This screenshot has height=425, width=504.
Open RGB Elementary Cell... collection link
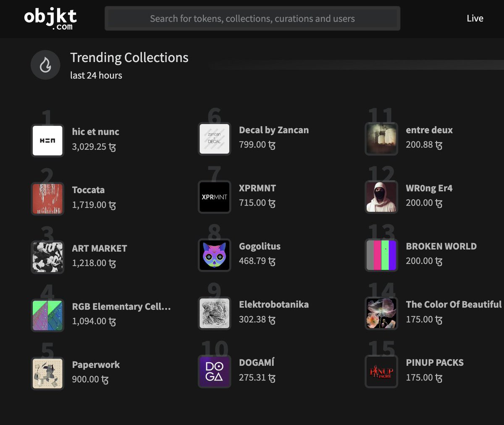(x=121, y=306)
